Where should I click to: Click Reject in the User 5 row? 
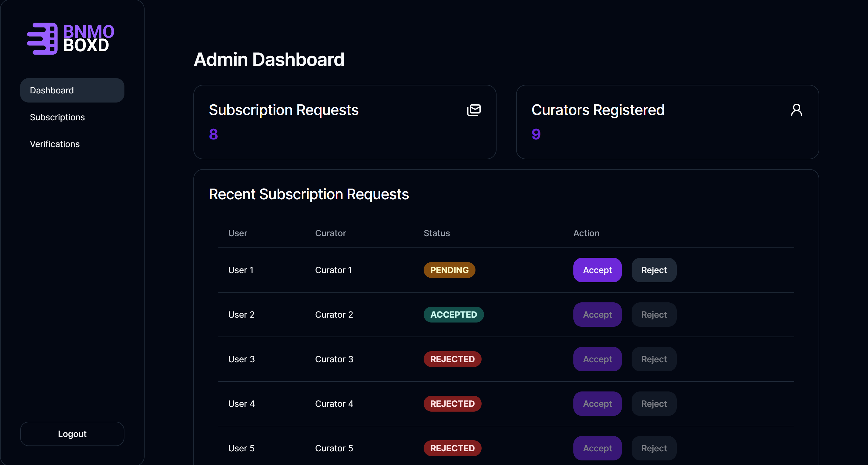click(x=654, y=448)
